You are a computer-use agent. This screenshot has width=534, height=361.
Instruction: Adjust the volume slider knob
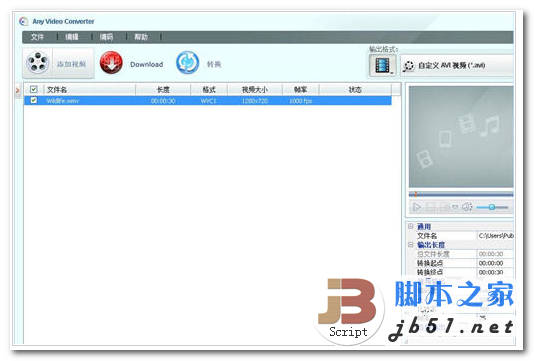tap(491, 207)
